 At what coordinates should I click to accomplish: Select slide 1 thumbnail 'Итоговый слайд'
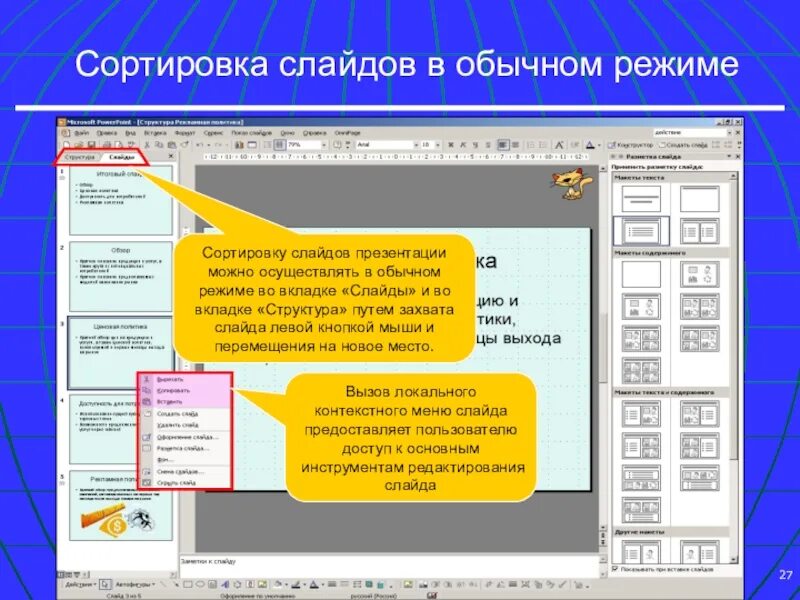pos(121,200)
